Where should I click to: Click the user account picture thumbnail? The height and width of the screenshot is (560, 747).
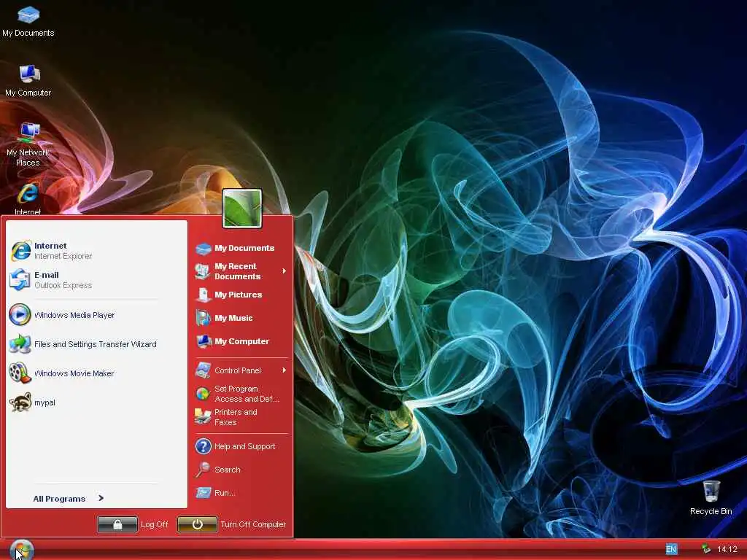click(242, 208)
